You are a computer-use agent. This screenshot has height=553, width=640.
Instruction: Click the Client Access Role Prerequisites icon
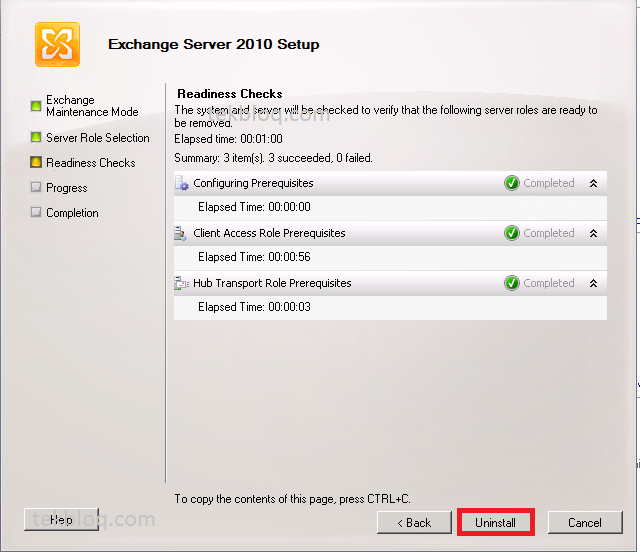click(x=180, y=233)
